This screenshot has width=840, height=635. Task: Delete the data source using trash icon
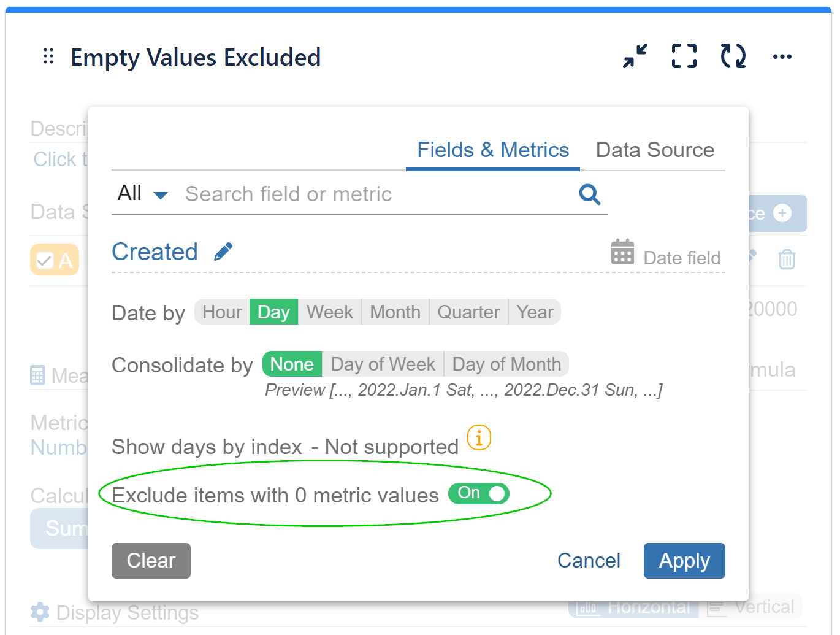click(x=787, y=260)
